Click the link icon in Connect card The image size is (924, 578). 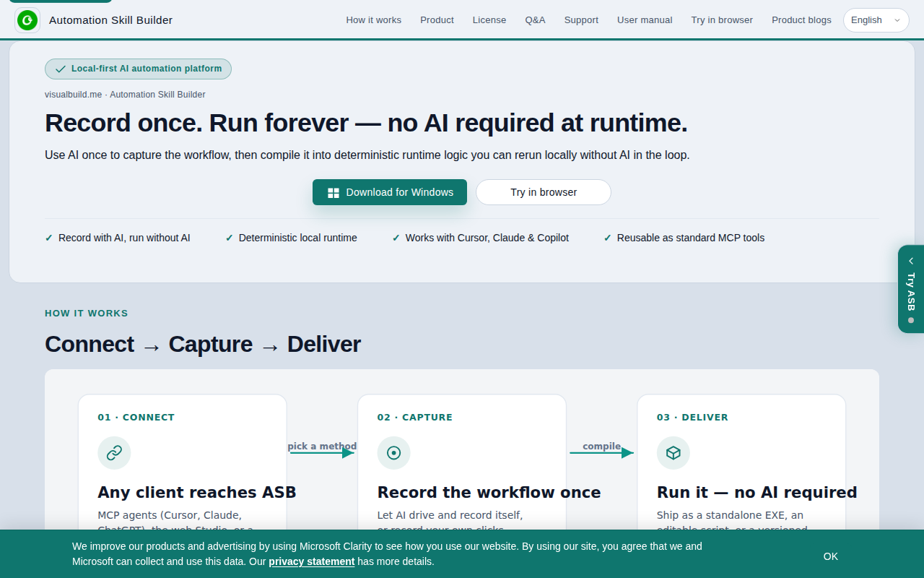[x=114, y=453]
